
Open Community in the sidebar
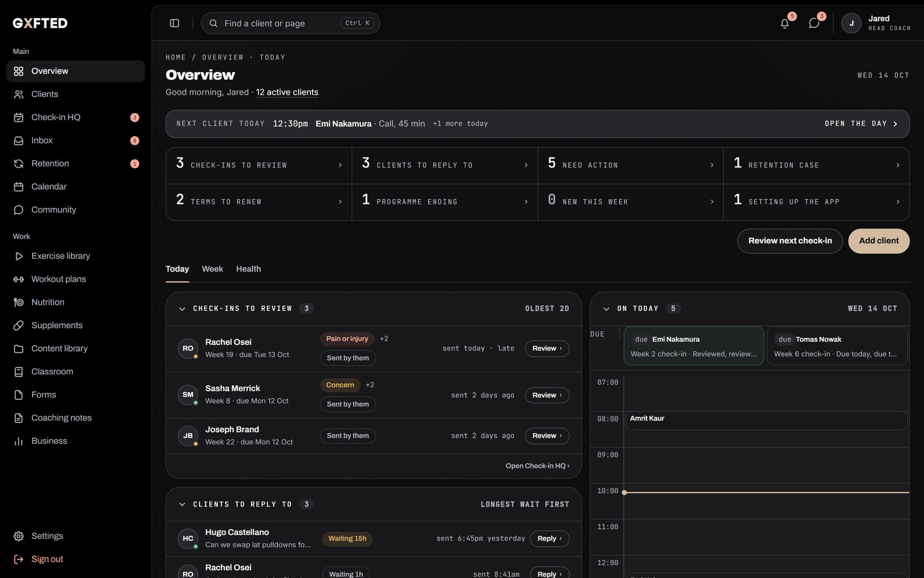(75, 210)
